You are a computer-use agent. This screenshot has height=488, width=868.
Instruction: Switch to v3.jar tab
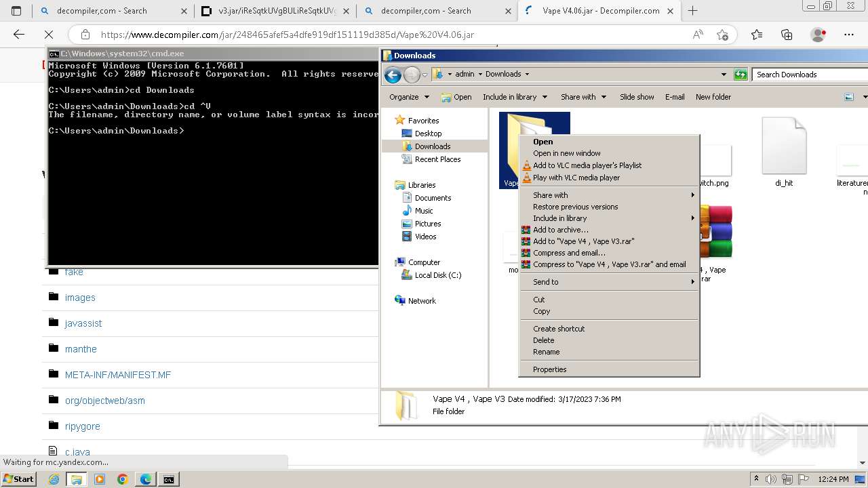pyautogui.click(x=274, y=11)
